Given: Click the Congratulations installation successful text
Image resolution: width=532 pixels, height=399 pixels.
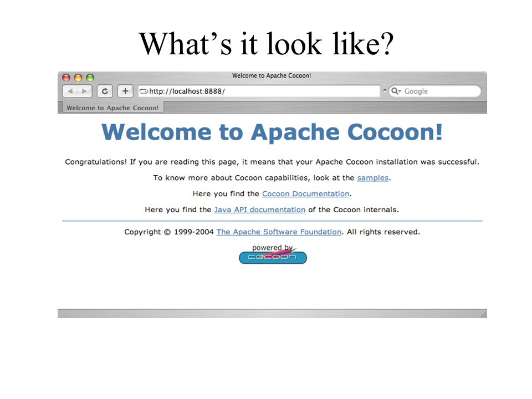Looking at the screenshot, I should pyautogui.click(x=272, y=162).
